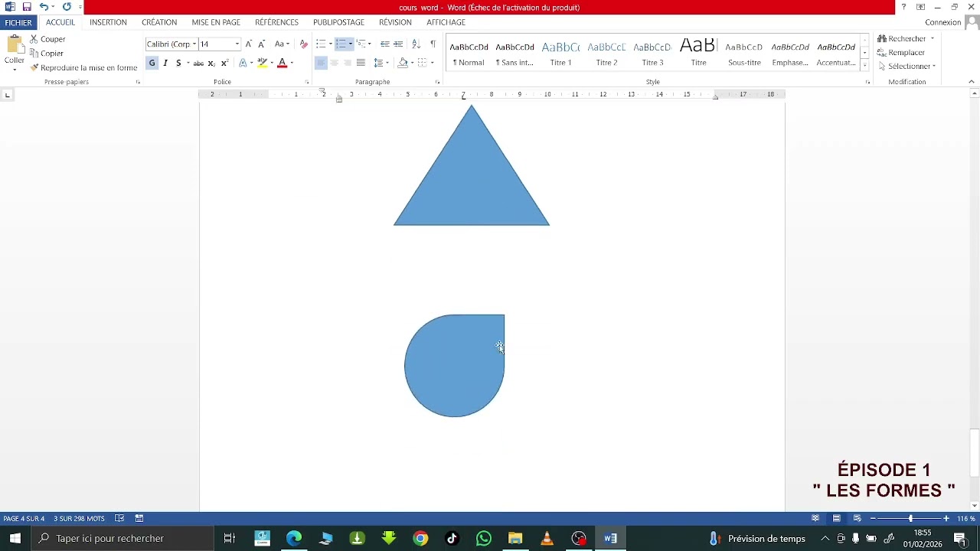Open Google Chrome from the taskbar
Image resolution: width=980 pixels, height=551 pixels.
pos(420,538)
